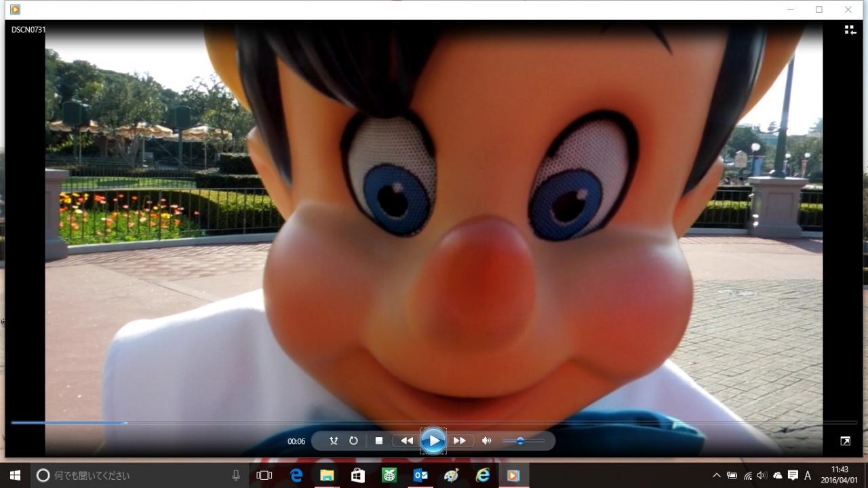
Task: Open the Windows Start menu
Action: pyautogui.click(x=15, y=475)
